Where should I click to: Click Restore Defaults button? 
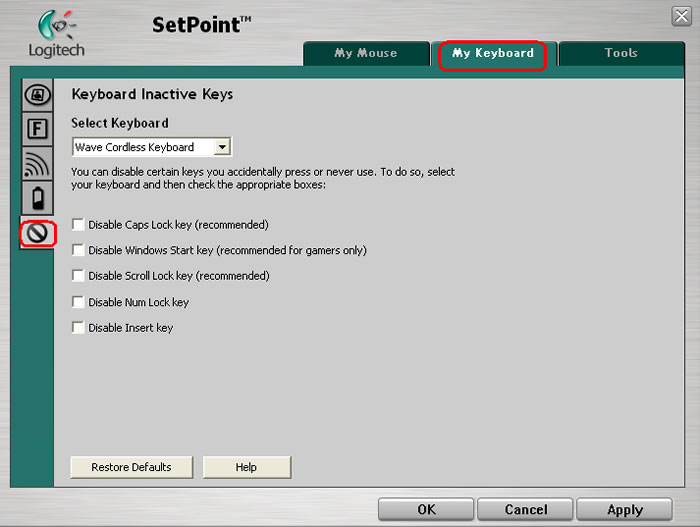pos(132,467)
